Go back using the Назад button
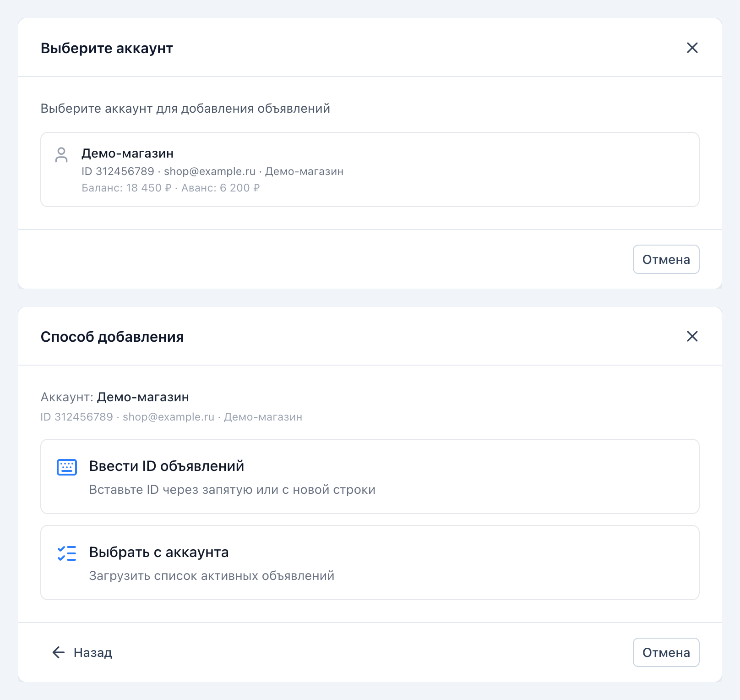 tap(82, 652)
